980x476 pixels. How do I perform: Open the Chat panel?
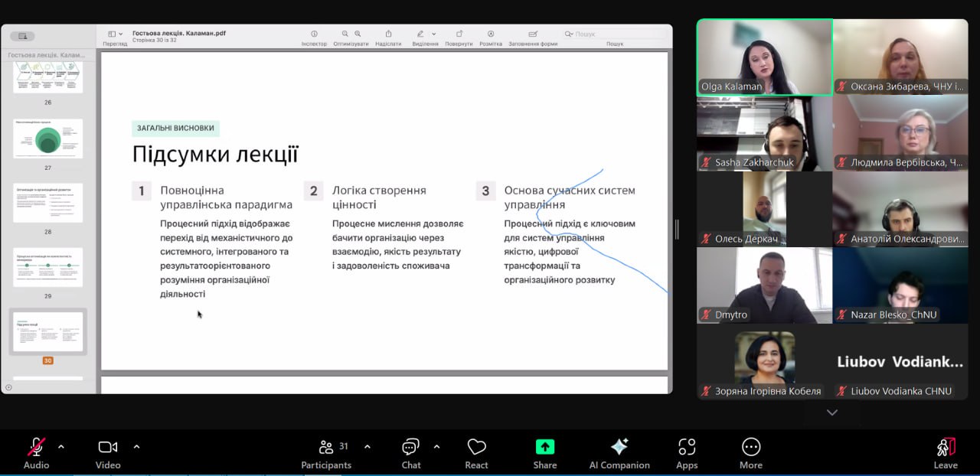click(411, 454)
